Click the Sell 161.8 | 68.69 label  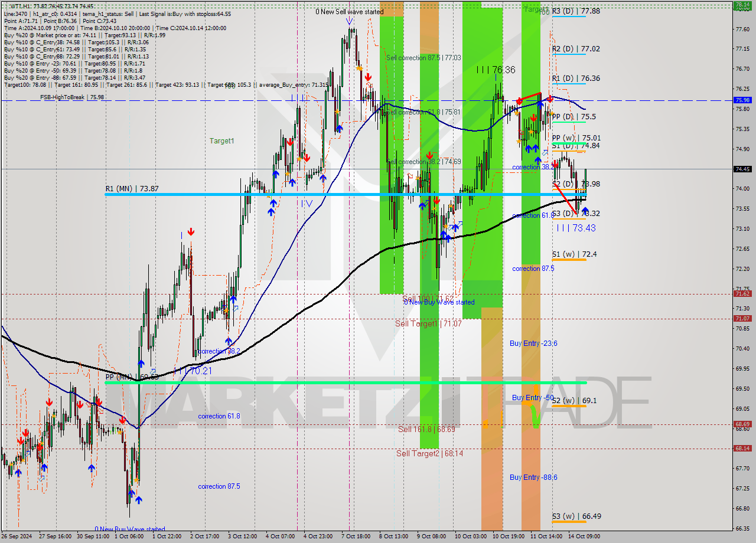[x=426, y=429]
